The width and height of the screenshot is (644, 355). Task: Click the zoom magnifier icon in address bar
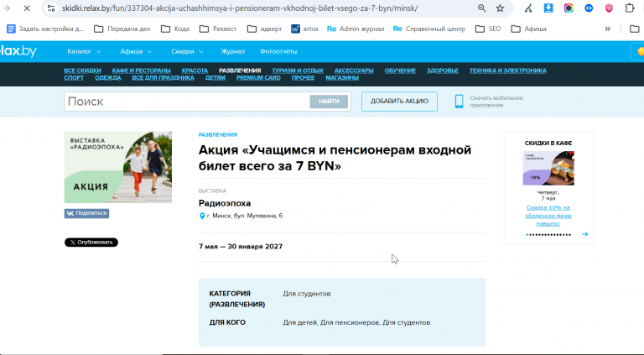[482, 8]
